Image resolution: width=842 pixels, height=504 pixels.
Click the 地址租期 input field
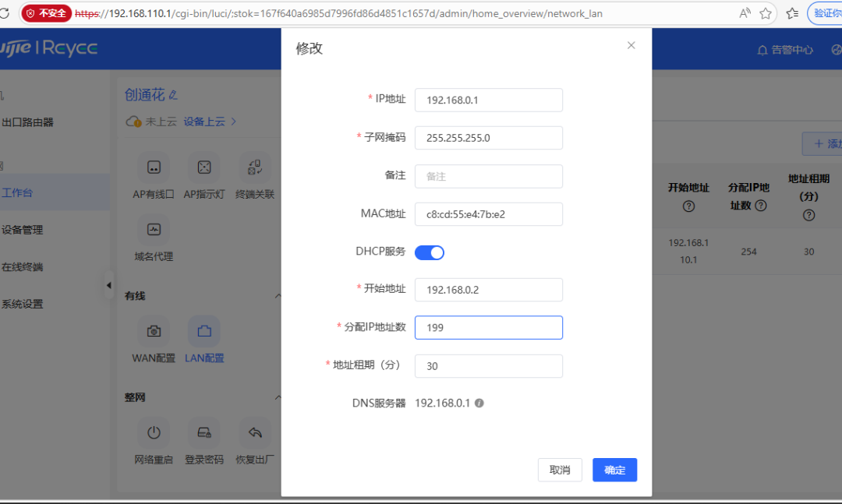coord(489,366)
